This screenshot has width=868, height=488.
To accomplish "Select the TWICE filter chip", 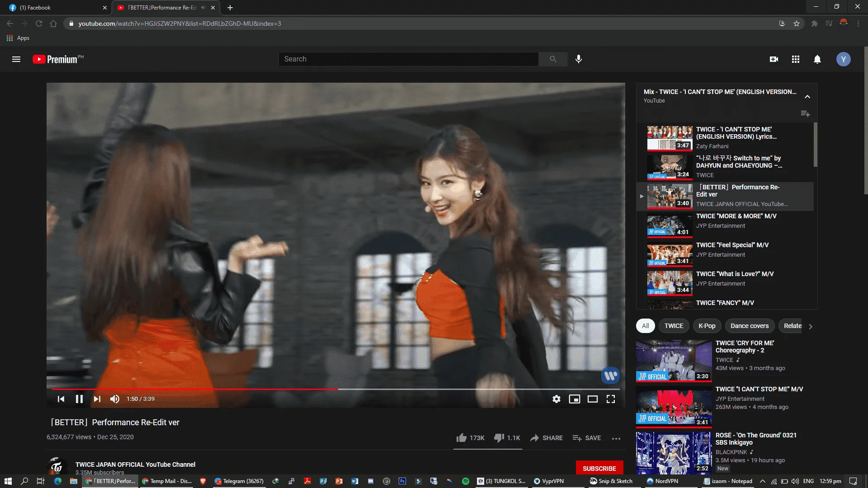I will (x=674, y=326).
